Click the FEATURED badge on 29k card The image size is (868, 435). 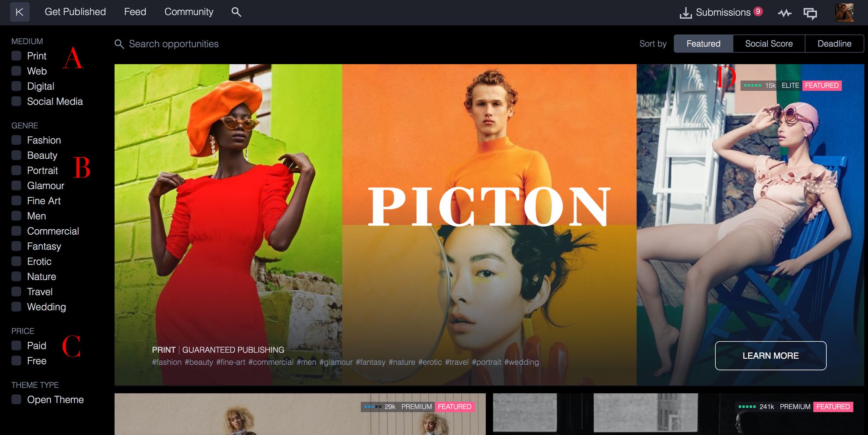pos(454,407)
